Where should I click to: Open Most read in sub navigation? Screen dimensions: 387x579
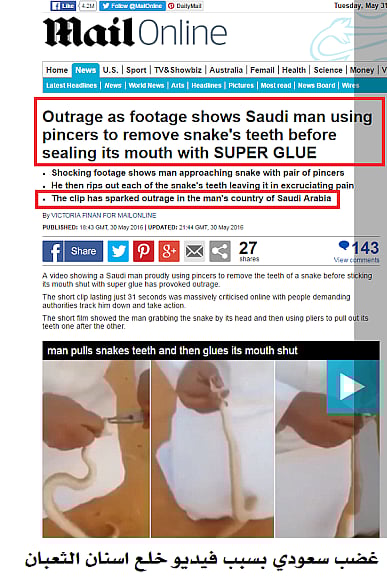pyautogui.click(x=276, y=85)
